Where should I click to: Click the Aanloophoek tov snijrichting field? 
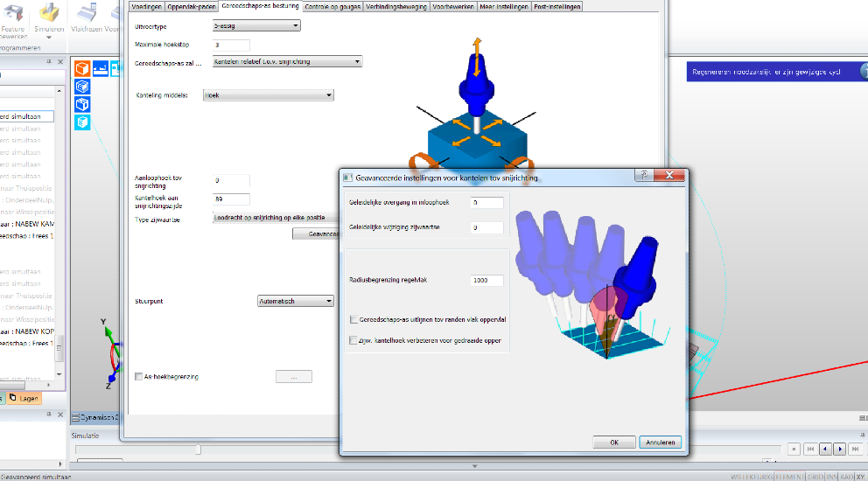click(231, 180)
